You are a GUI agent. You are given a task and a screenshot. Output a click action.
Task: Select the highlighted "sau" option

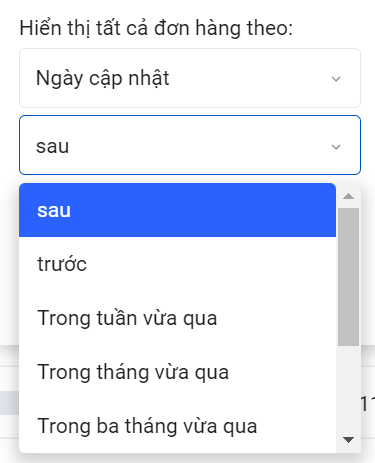tap(177, 210)
